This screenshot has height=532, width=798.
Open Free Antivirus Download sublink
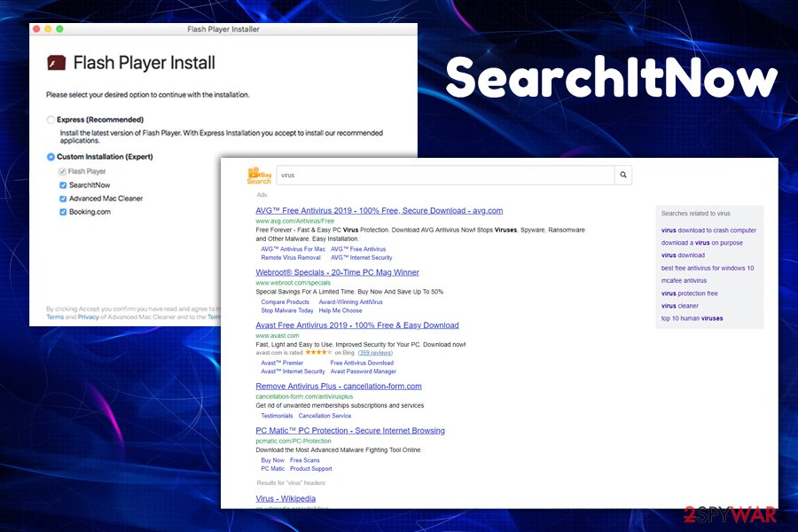tap(362, 363)
